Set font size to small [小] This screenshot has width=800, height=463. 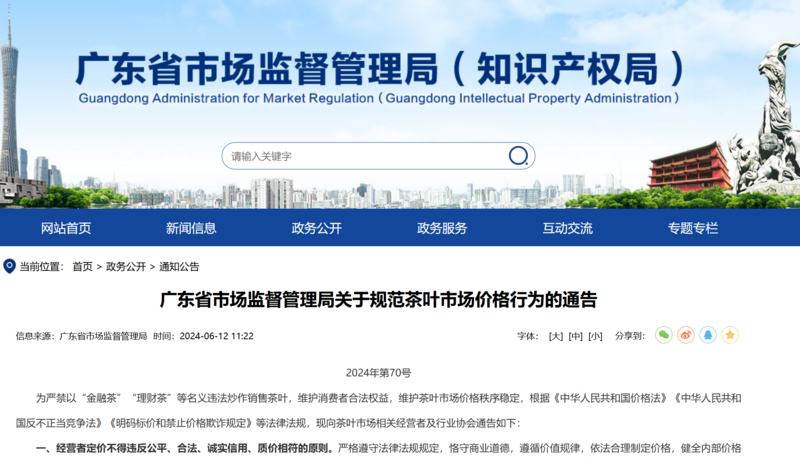click(595, 336)
